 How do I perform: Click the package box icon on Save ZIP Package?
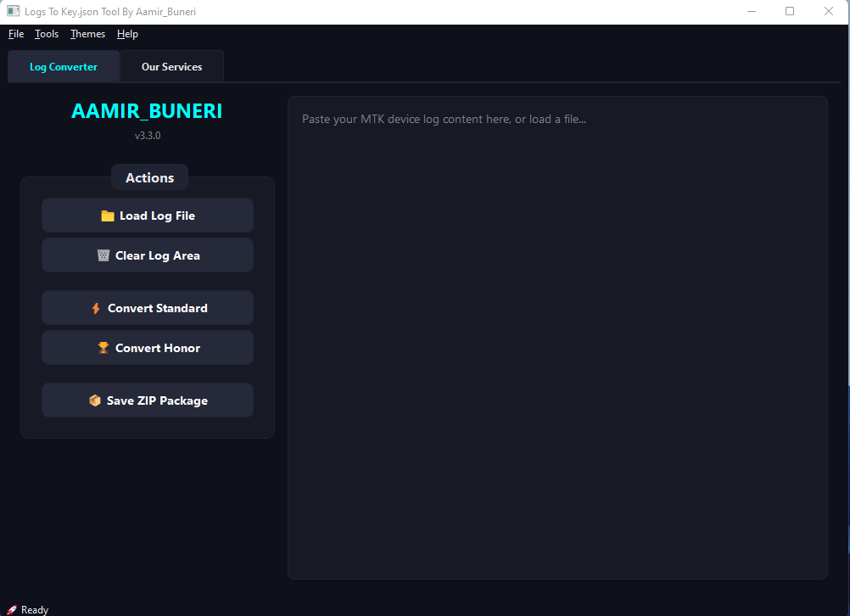(95, 400)
